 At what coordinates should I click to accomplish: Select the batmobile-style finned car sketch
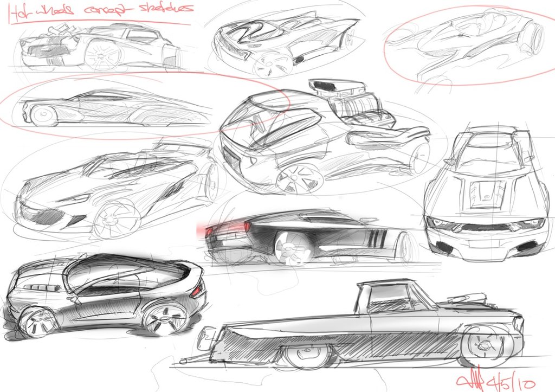tap(282, 41)
